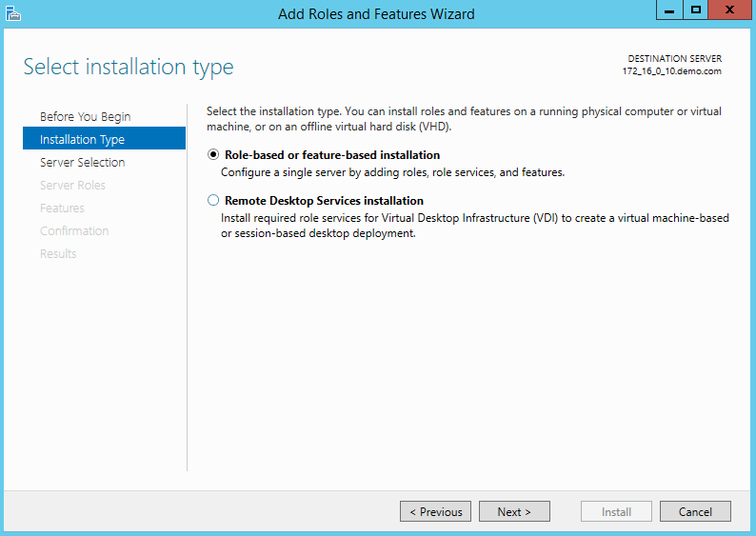Cancel the wizard

coord(695,511)
